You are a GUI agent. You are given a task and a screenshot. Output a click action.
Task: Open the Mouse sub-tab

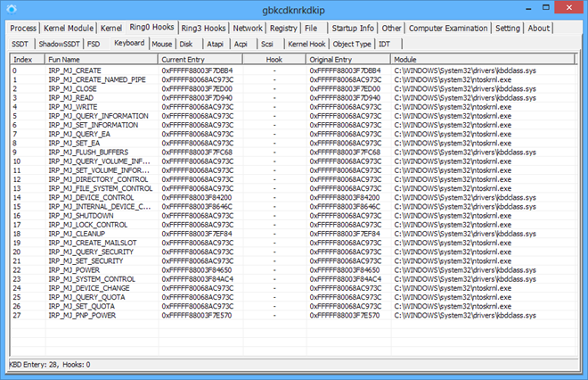click(x=162, y=45)
